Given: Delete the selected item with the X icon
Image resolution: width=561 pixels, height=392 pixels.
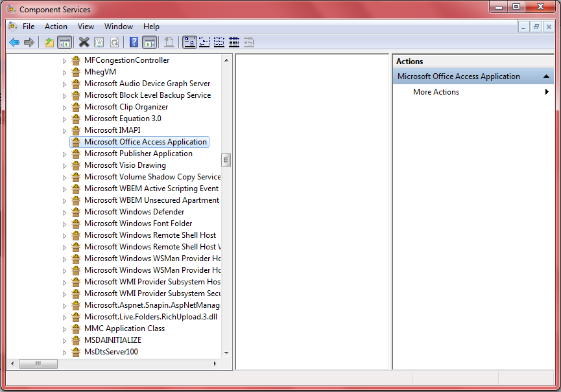Looking at the screenshot, I should click(84, 43).
